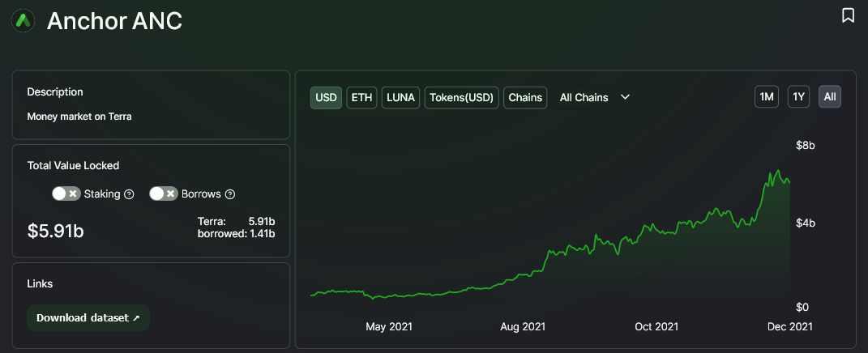Click the $8b y-axis label

click(x=805, y=146)
